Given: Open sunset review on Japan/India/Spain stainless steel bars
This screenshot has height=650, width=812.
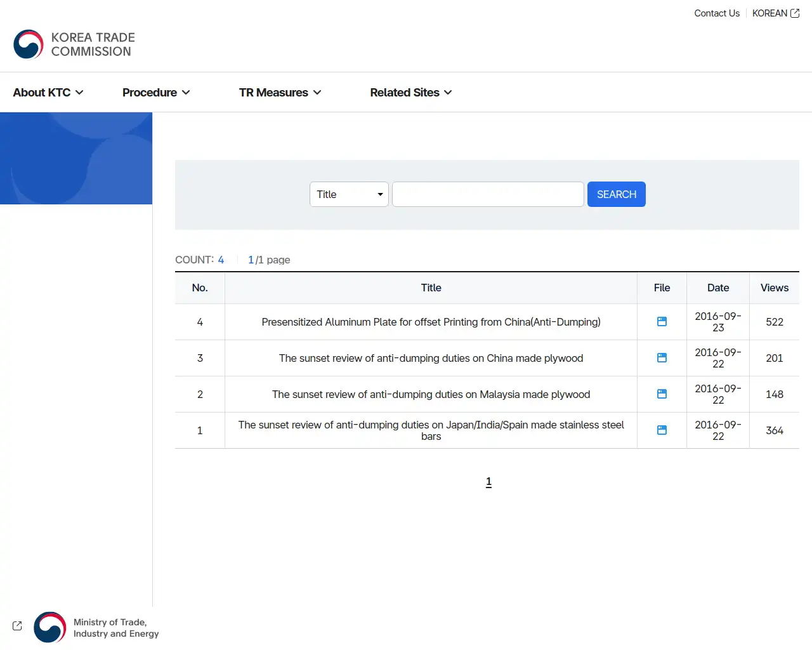Looking at the screenshot, I should [x=431, y=430].
